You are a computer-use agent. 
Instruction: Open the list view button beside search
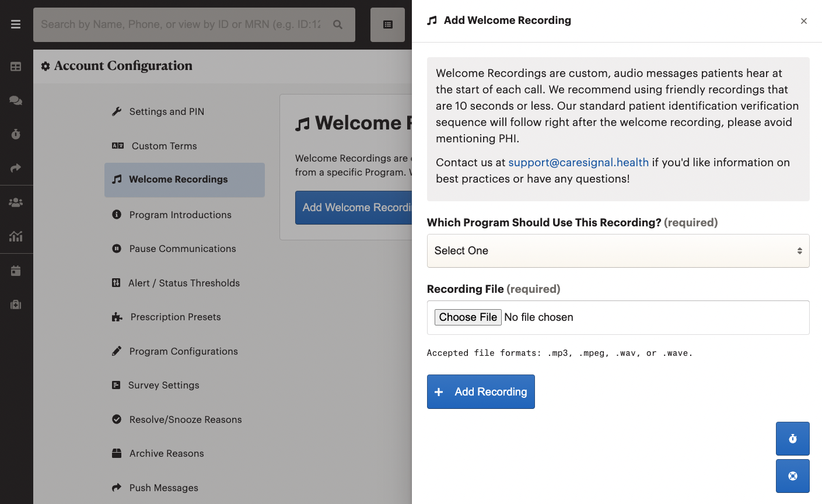(387, 24)
